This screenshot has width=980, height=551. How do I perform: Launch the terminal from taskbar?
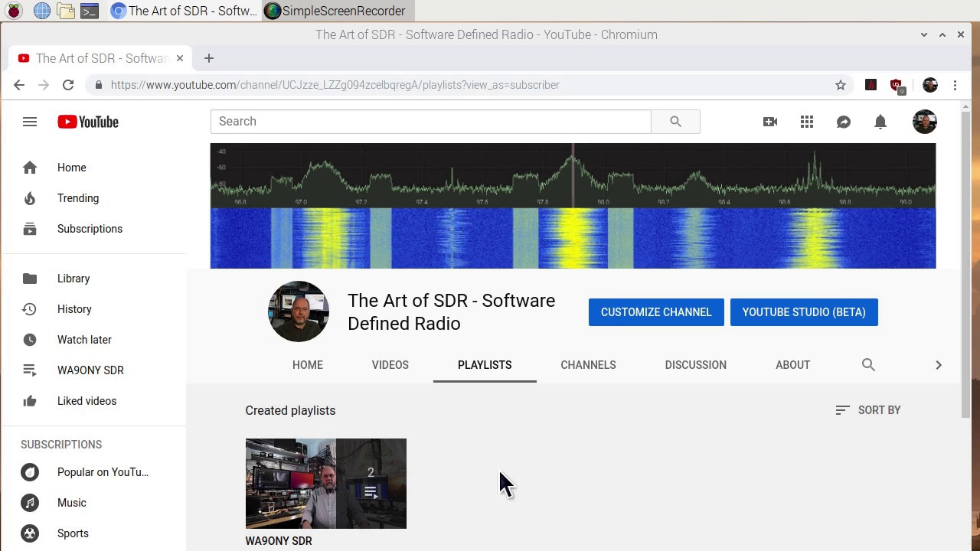click(x=90, y=11)
